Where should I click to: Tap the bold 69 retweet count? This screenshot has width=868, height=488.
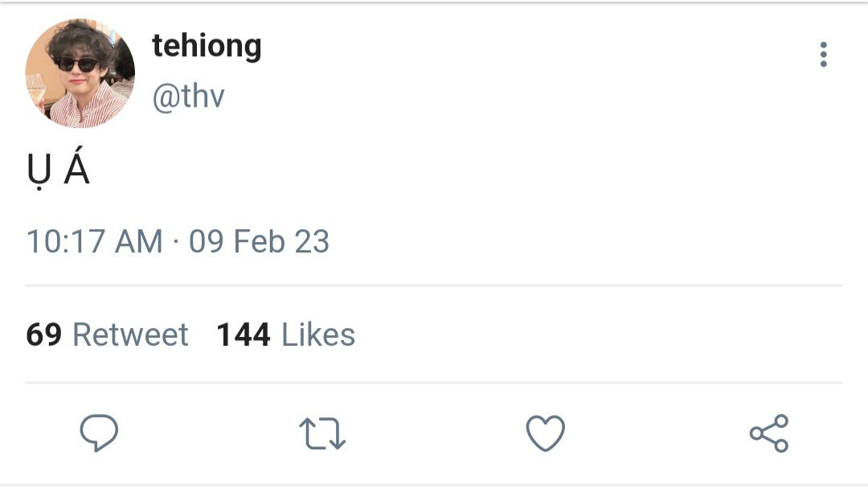tap(43, 334)
